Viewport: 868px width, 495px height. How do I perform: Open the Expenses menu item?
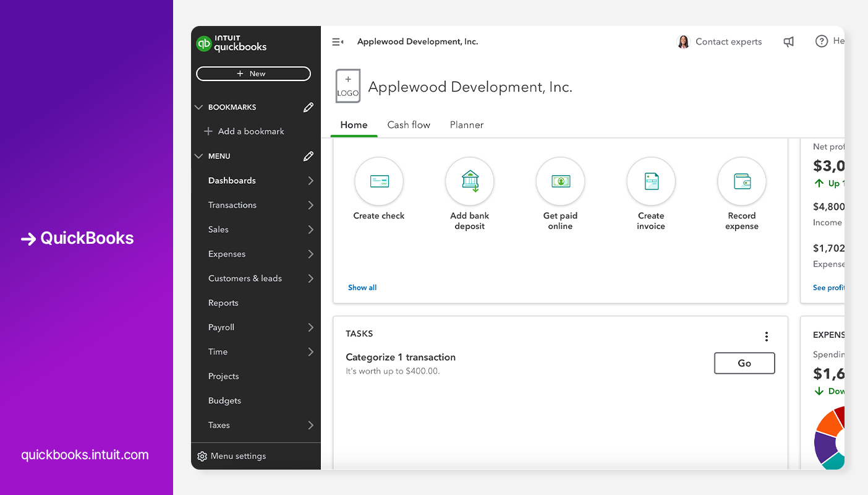tap(227, 254)
